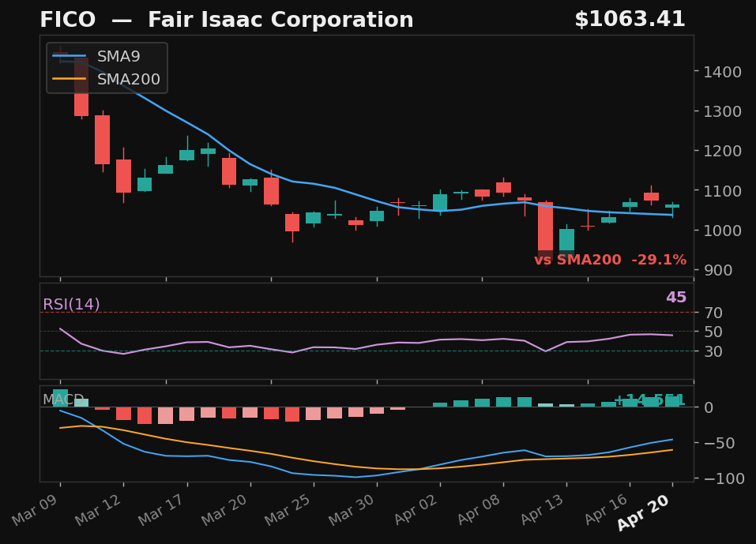
Task: Click the vs SMA200 -29.1% annotation
Action: click(x=612, y=258)
